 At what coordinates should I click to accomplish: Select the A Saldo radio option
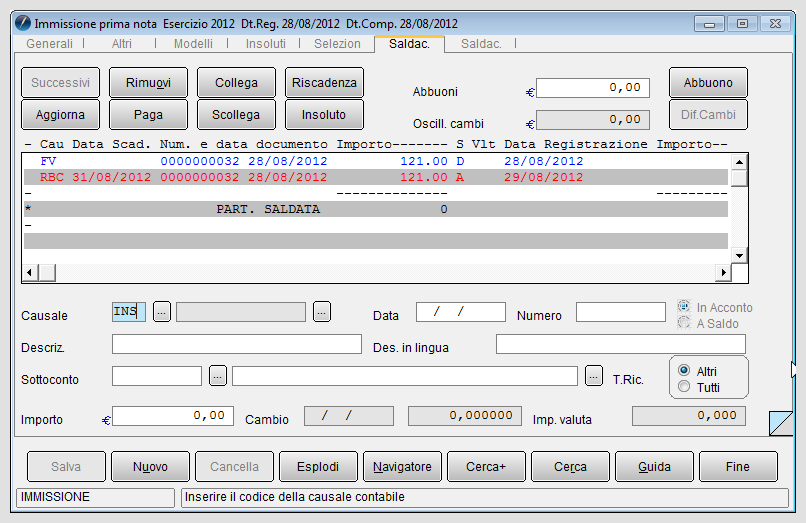[x=684, y=323]
